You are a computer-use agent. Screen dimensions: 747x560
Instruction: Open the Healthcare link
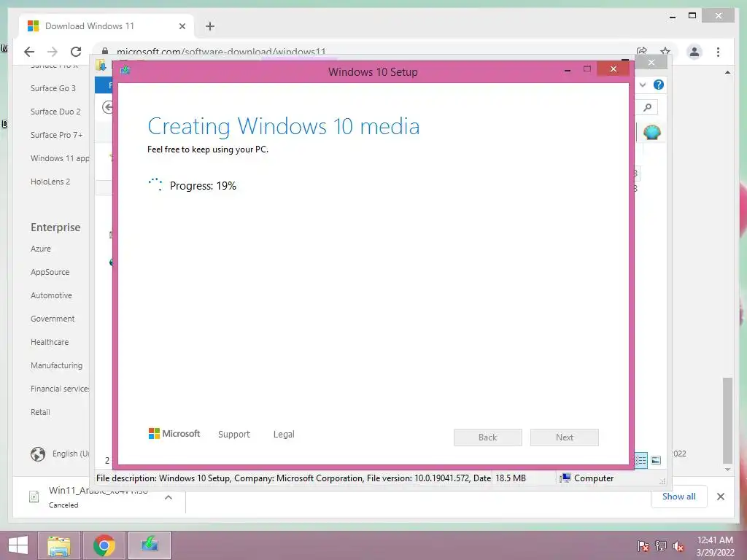(50, 342)
